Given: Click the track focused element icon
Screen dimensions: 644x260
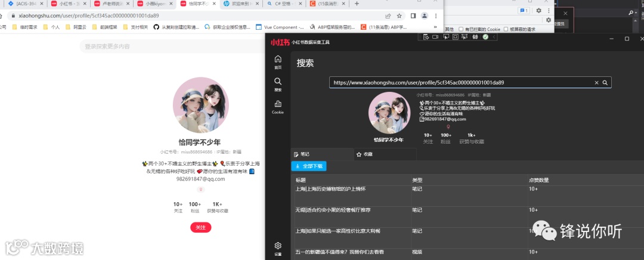Looking at the screenshot, I should [465, 37].
